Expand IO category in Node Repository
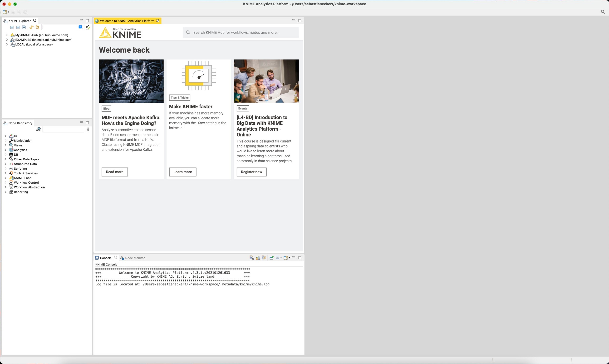Screen dimensions: 609x364 [5, 136]
